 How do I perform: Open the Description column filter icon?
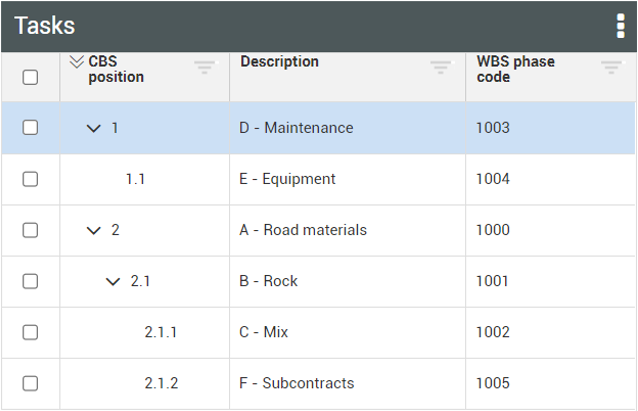440,68
